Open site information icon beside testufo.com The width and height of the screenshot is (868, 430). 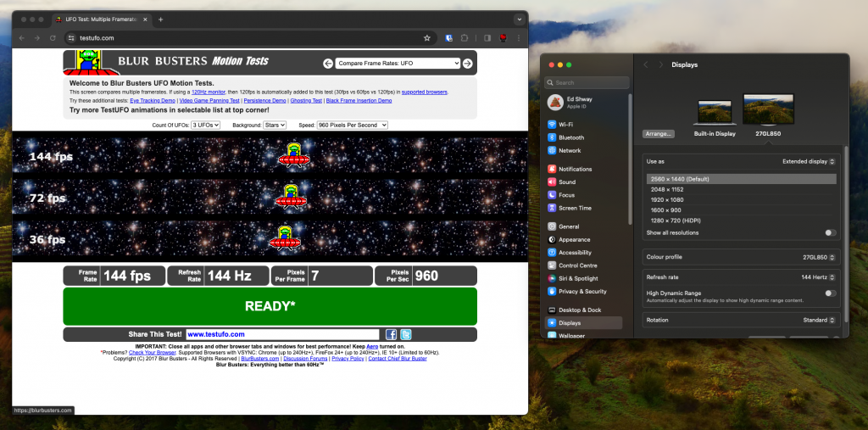(70, 38)
